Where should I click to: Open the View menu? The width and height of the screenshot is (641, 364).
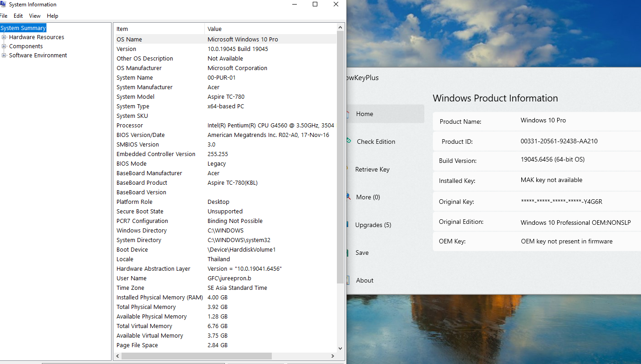click(x=35, y=16)
